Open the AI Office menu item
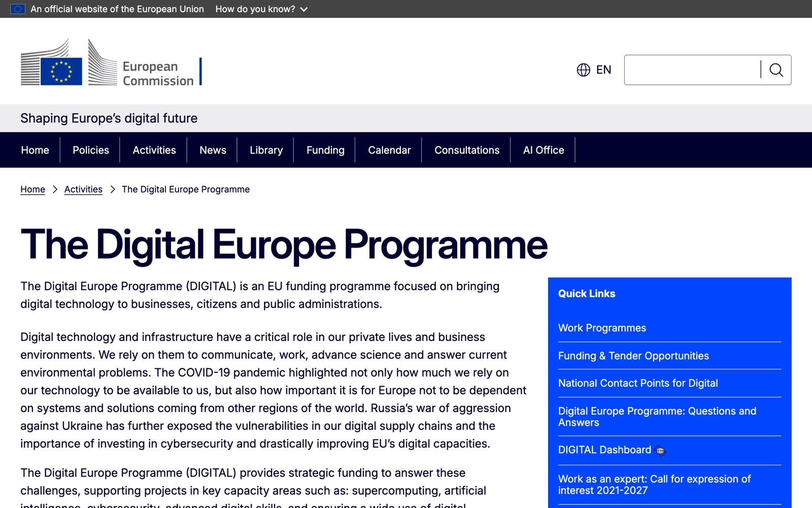812x508 pixels. pyautogui.click(x=544, y=150)
